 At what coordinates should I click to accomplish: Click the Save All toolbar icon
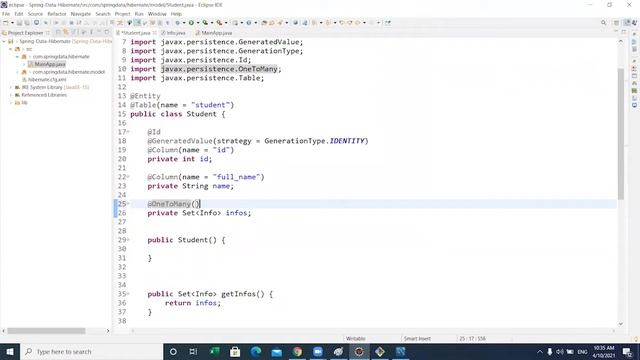pyautogui.click(x=27, y=23)
